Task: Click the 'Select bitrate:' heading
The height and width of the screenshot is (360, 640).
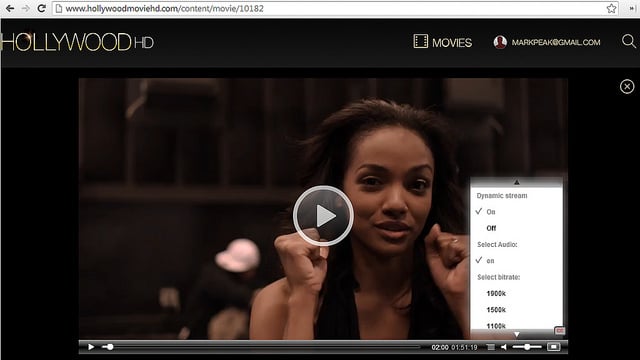Action: tap(498, 277)
